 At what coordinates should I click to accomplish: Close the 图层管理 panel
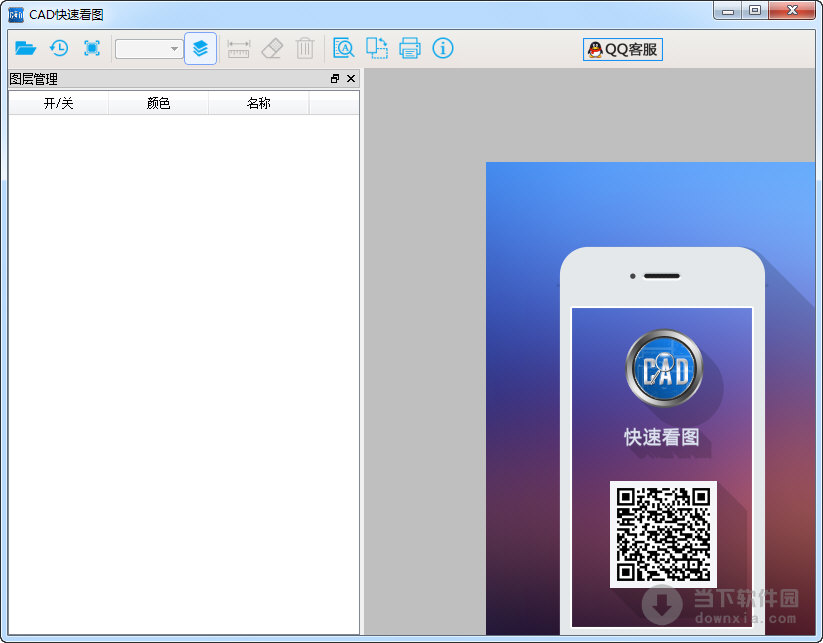(351, 79)
